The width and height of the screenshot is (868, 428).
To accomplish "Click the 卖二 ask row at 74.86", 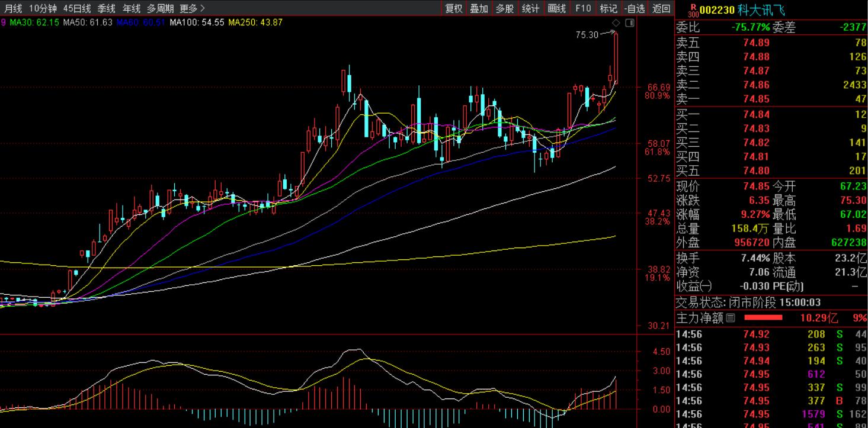I will tap(771, 85).
